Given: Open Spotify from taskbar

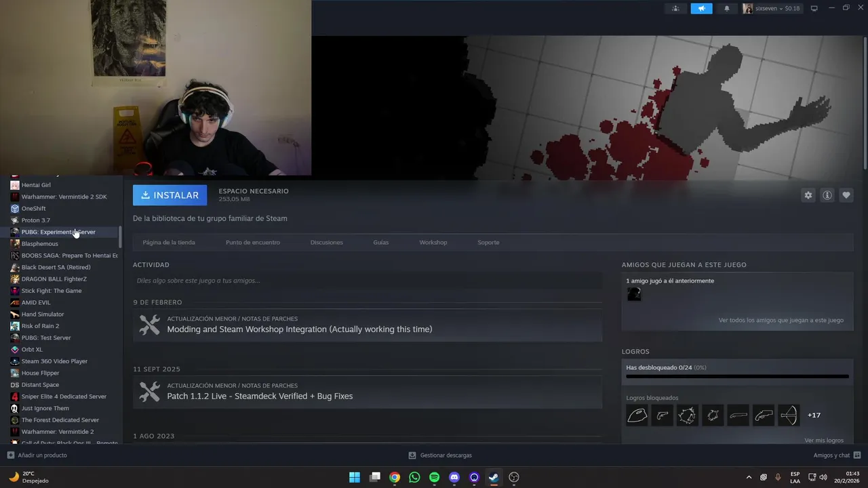Looking at the screenshot, I should click(435, 477).
